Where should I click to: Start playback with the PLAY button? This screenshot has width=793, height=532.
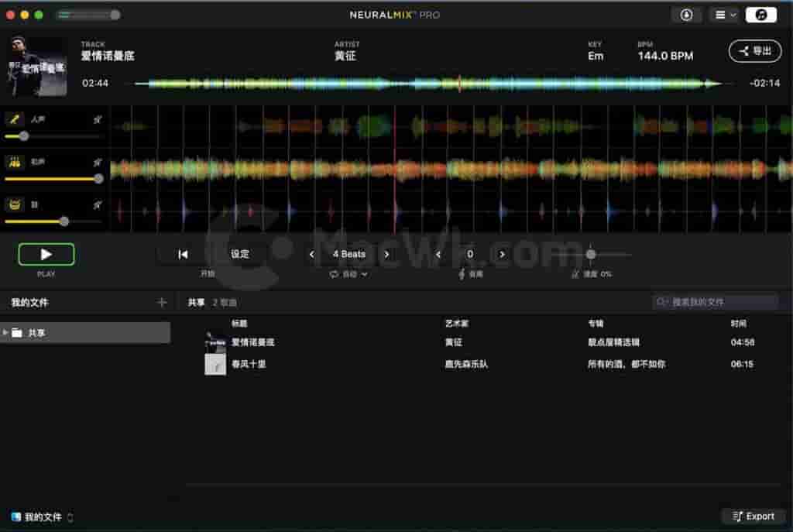click(46, 254)
